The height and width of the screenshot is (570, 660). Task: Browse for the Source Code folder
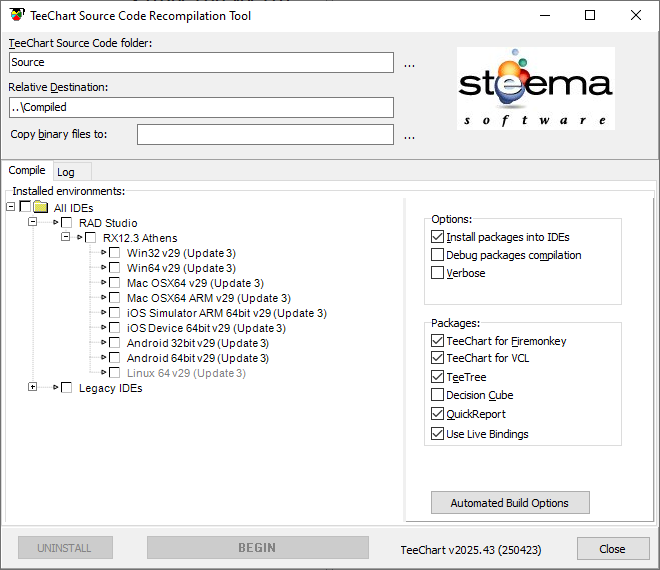pyautogui.click(x=409, y=65)
